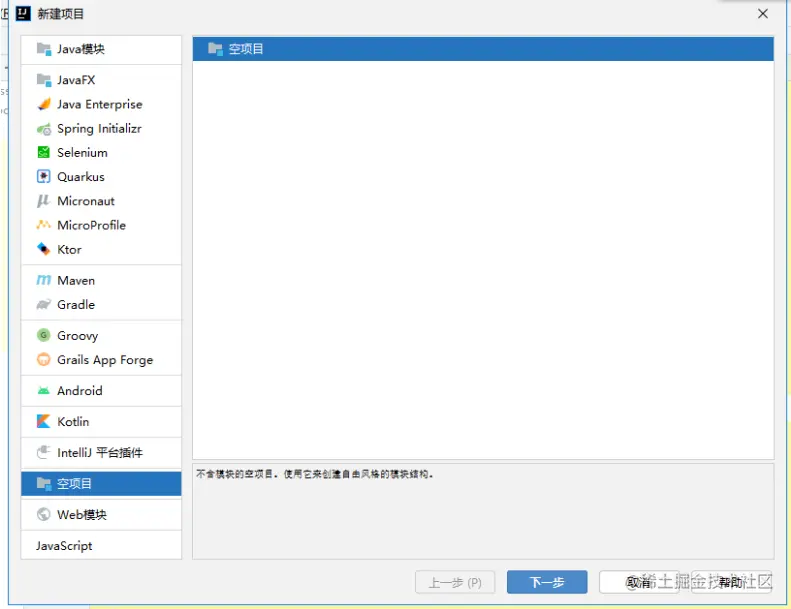
Task: Select MicroProfile project type
Action: tap(101, 225)
